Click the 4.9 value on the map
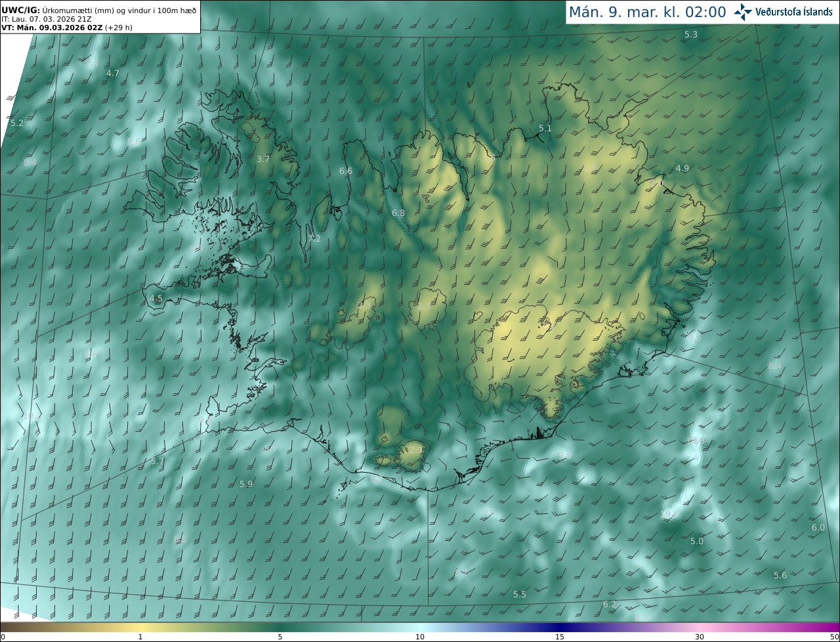The width and height of the screenshot is (840, 642). 682,168
